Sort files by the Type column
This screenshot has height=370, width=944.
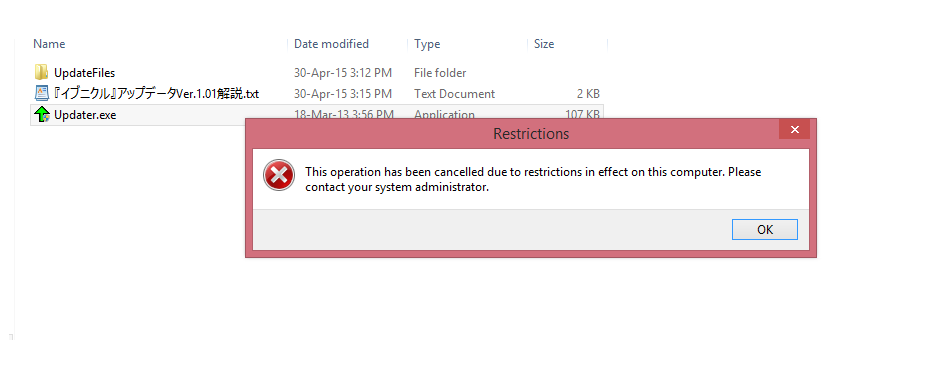pyautogui.click(x=427, y=44)
